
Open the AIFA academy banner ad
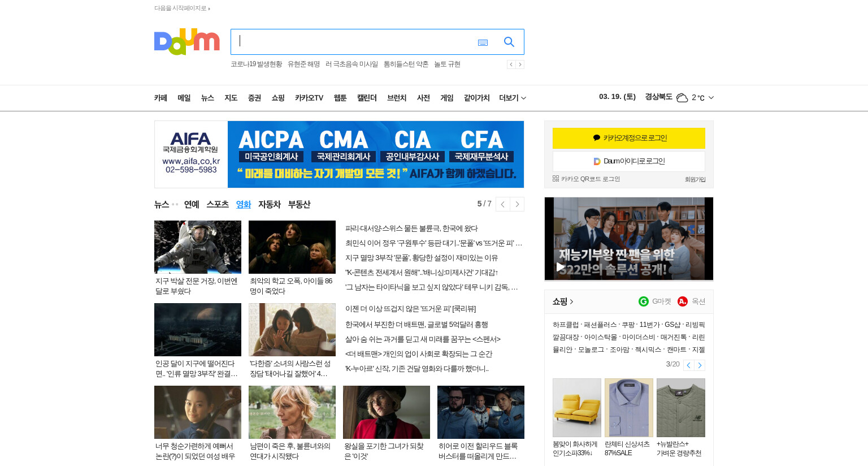tap(339, 154)
